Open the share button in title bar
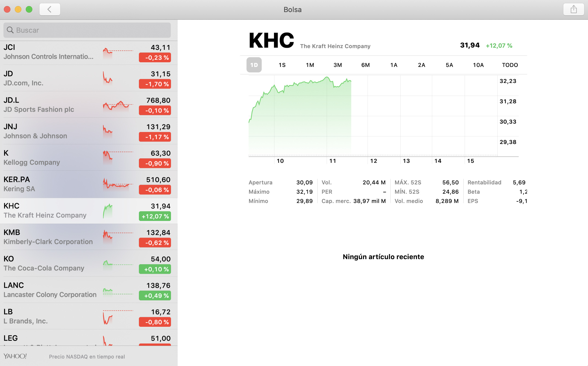The height and width of the screenshot is (366, 588). (x=573, y=9)
